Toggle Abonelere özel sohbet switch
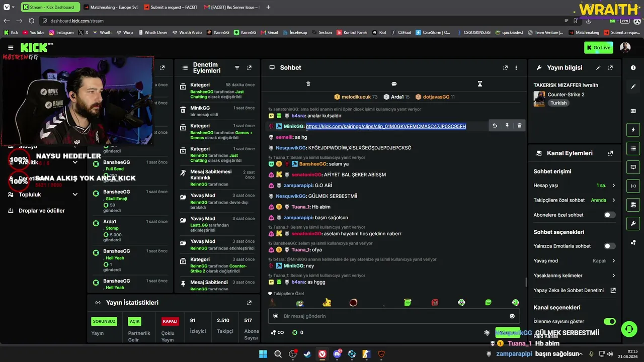644x362 pixels. click(609, 215)
